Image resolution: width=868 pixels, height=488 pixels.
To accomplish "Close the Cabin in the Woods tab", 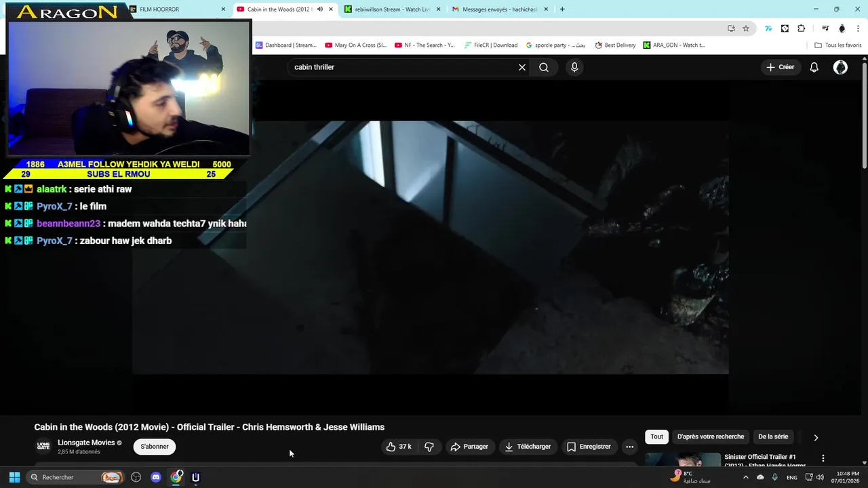I will [x=331, y=9].
